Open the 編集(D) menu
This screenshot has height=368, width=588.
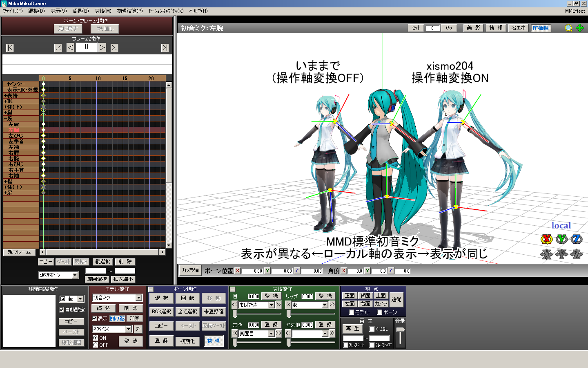[36, 11]
